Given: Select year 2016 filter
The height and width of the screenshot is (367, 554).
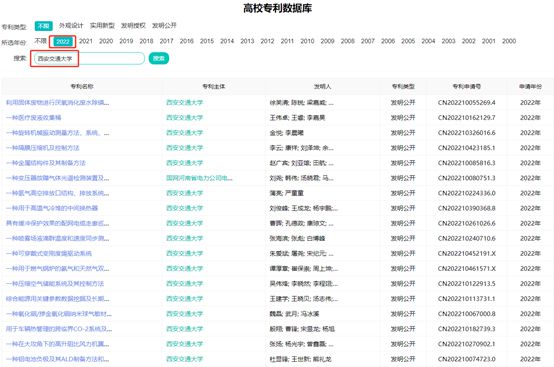Looking at the screenshot, I should pos(187,41).
